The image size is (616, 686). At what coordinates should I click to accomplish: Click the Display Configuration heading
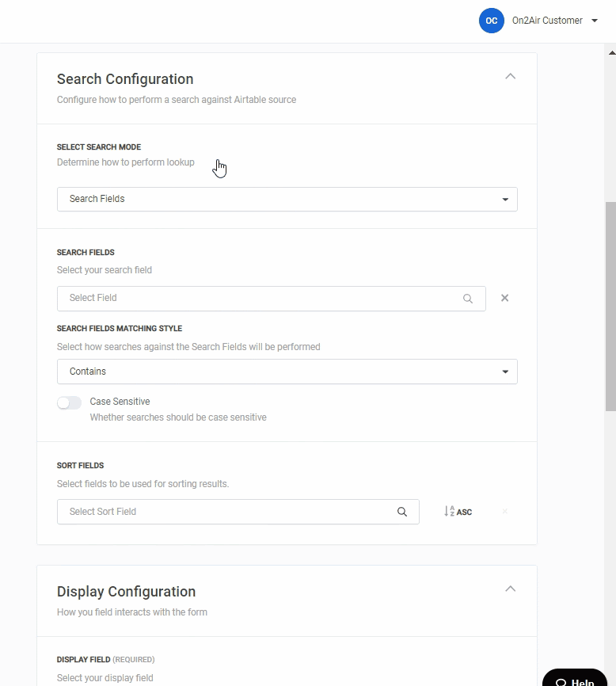[x=126, y=592]
